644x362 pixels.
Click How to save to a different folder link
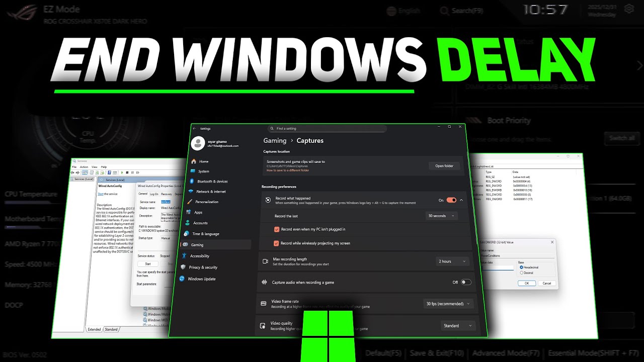[288, 170]
